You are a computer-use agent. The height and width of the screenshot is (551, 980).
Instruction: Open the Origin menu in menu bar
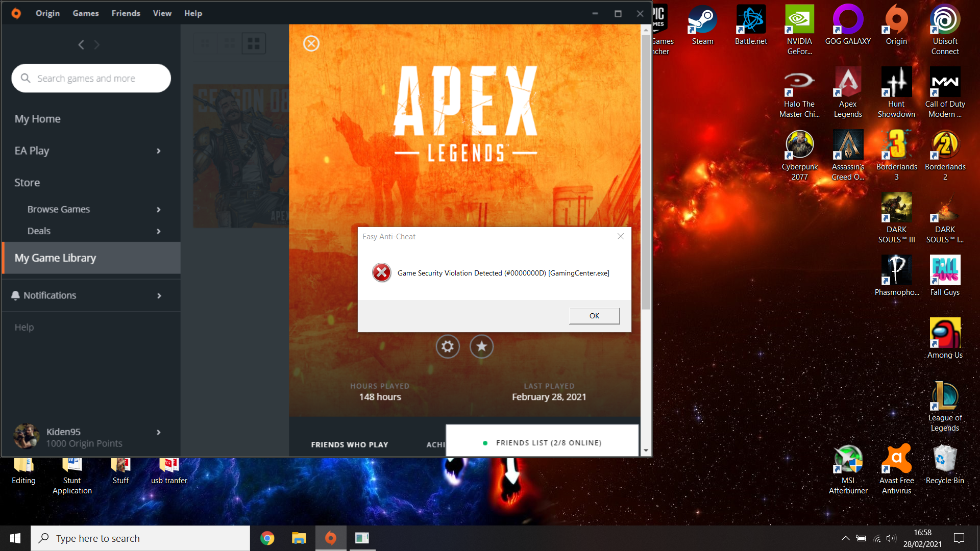coord(47,13)
